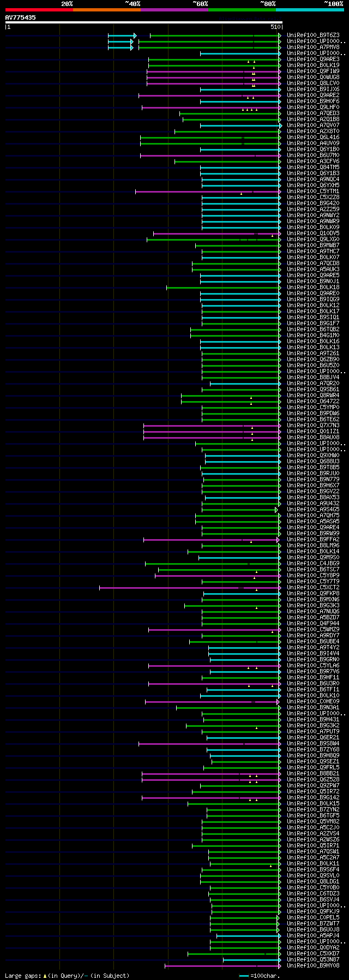The image size is (349, 980).
Task: Click hit label UniRef100_B9N3A1
Action: pos(313,708)
